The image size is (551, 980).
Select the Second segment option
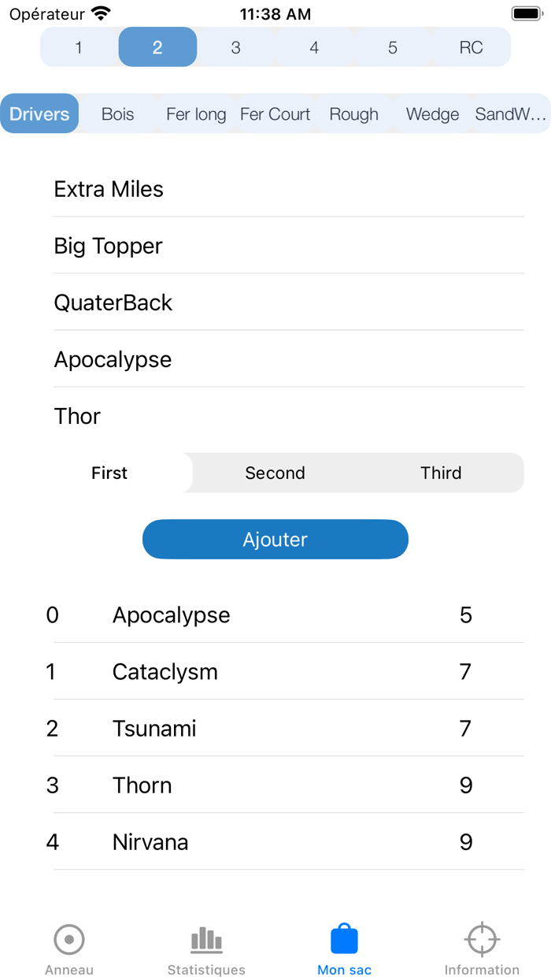point(275,473)
